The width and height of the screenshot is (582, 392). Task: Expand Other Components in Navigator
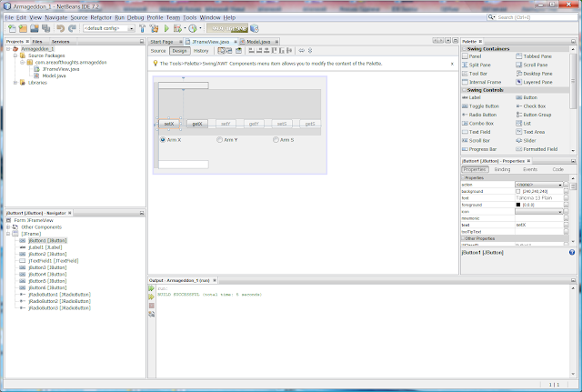(8, 227)
